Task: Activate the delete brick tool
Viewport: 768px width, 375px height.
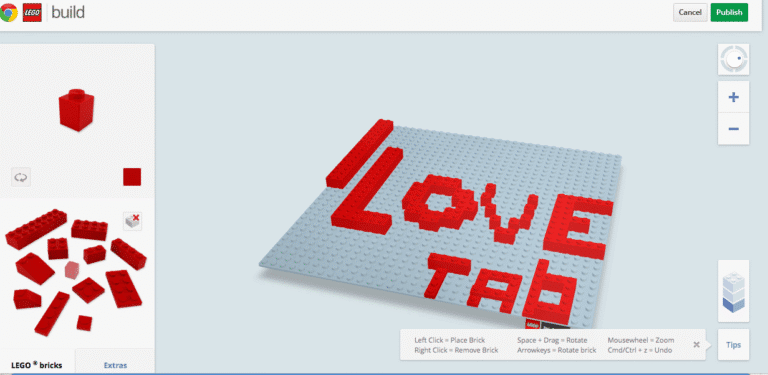Action: pyautogui.click(x=133, y=221)
